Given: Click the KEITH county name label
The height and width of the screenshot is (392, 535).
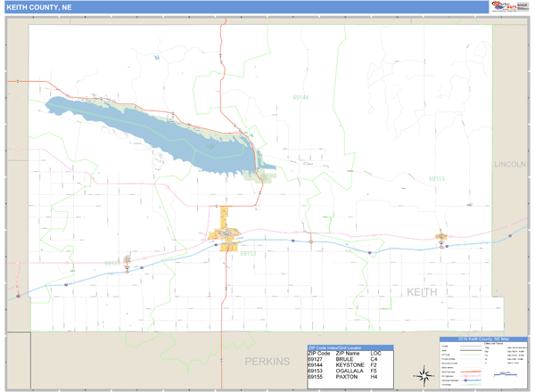Looking at the screenshot, I should 423,292.
